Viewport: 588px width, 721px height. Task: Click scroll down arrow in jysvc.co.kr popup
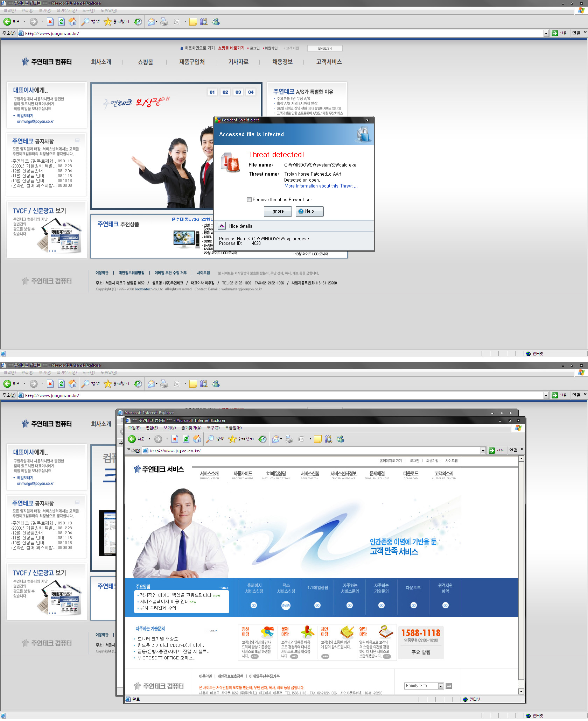[521, 691]
